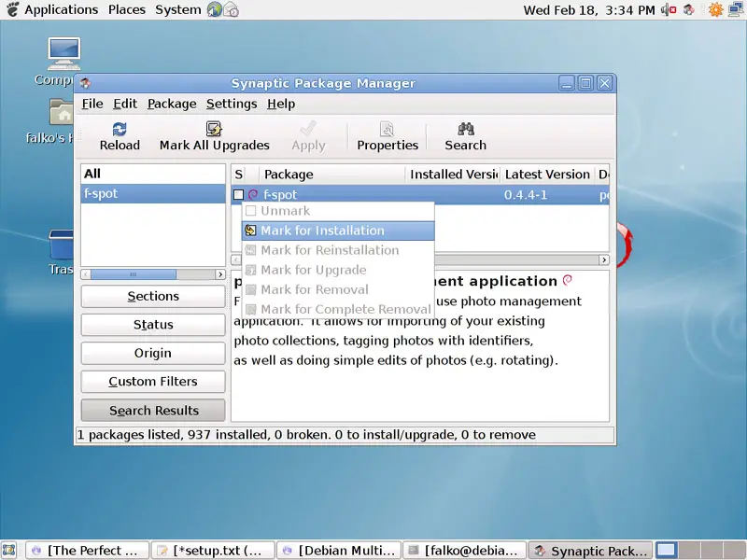Click right arrow of left pane scrollbar
The width and height of the screenshot is (747, 560).
point(220,274)
